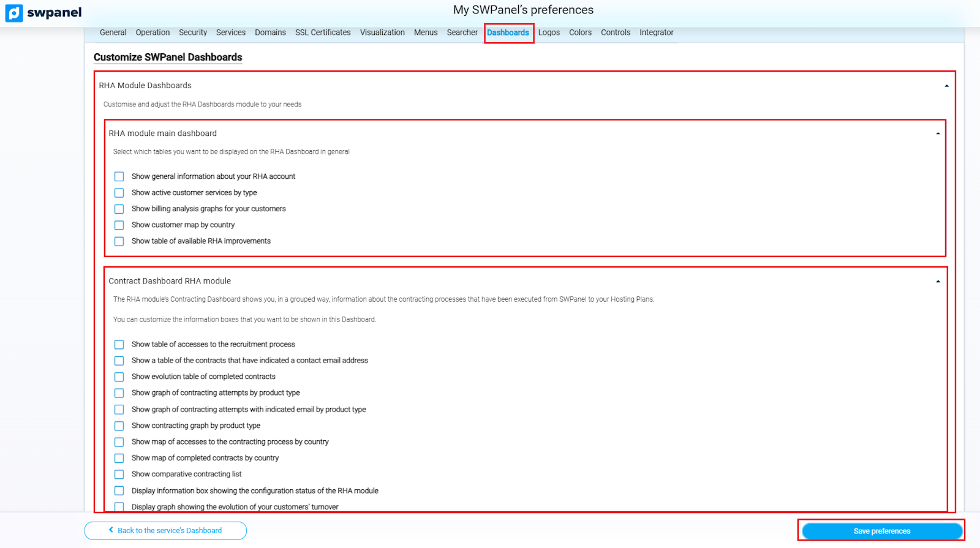Enable Show contracting graph by product type
This screenshot has width=980, height=548.
[x=119, y=426]
